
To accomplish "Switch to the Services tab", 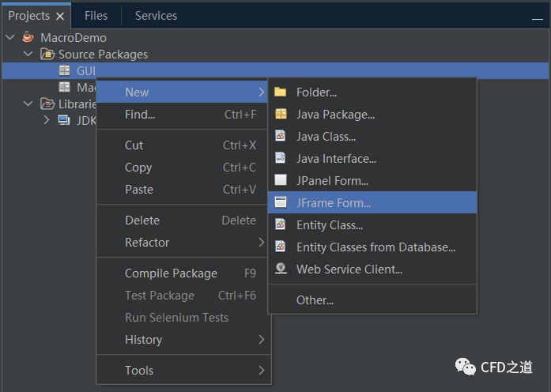I will click(x=156, y=16).
